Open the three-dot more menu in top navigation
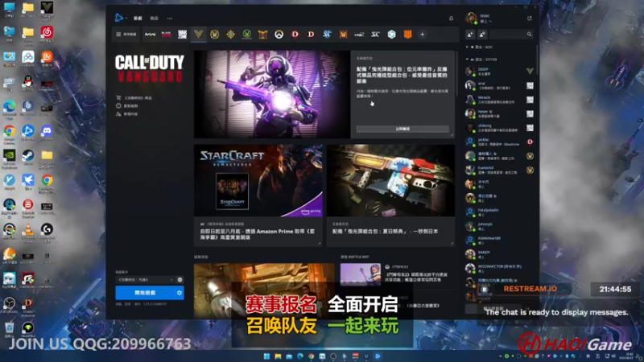The width and height of the screenshot is (644, 362). coord(170,18)
